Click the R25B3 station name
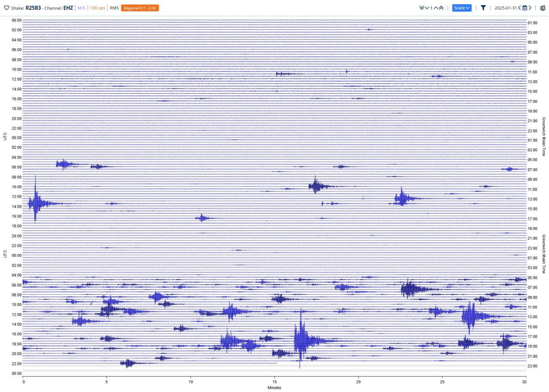This screenshot has height=392, width=549. tap(34, 8)
